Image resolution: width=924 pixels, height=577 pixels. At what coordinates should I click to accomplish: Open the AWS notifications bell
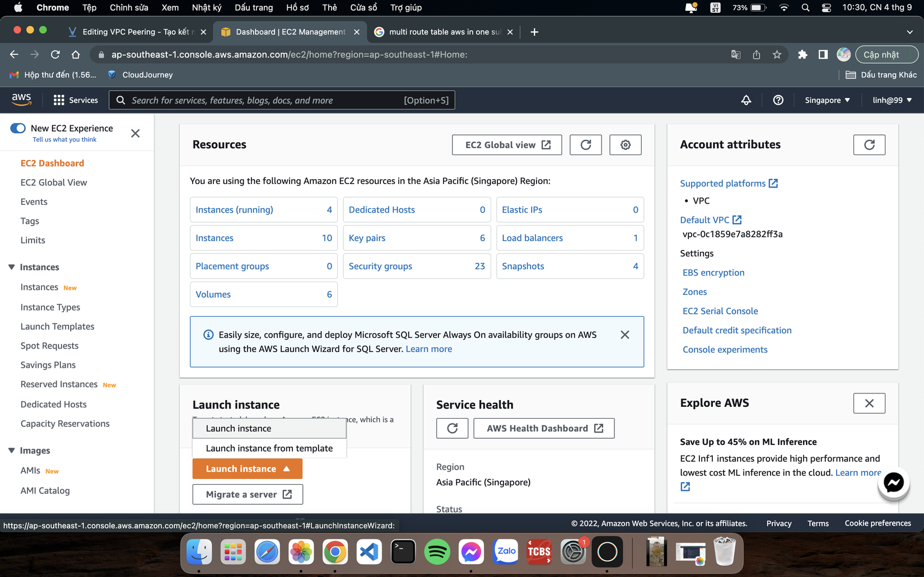click(x=746, y=100)
